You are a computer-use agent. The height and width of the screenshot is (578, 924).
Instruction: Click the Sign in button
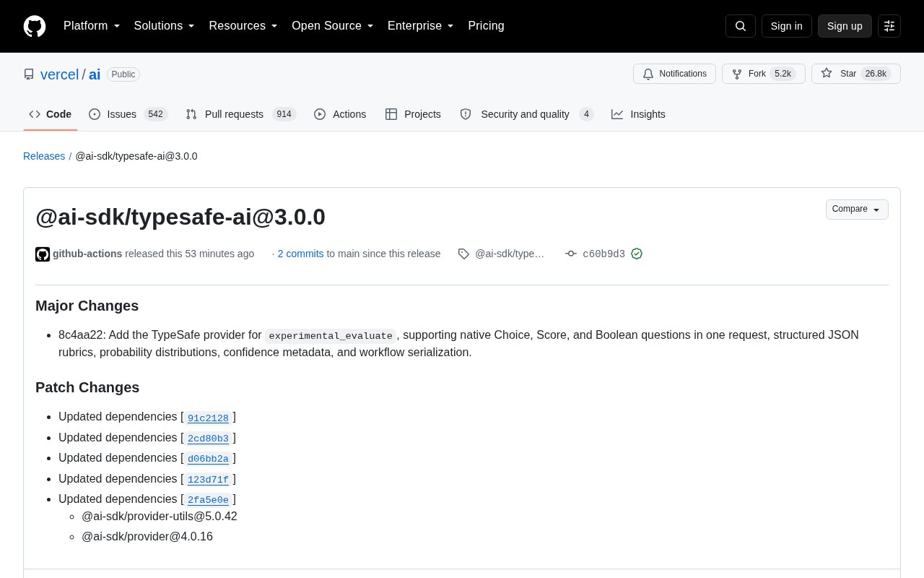(787, 26)
